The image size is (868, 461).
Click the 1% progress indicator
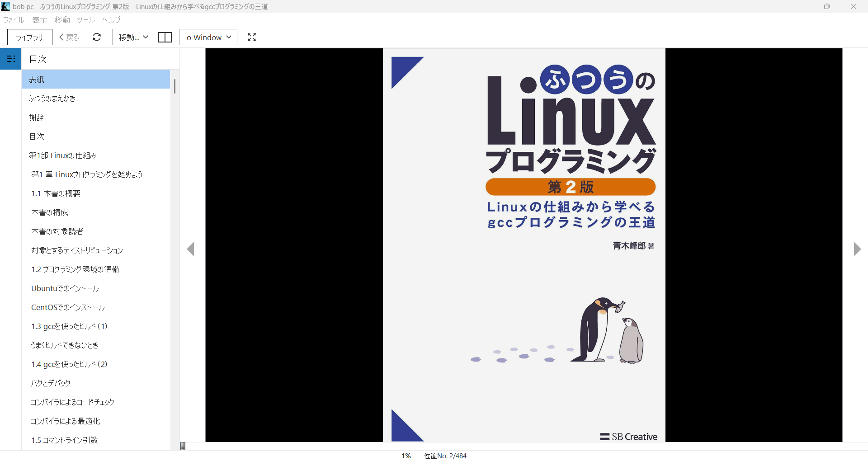click(406, 456)
